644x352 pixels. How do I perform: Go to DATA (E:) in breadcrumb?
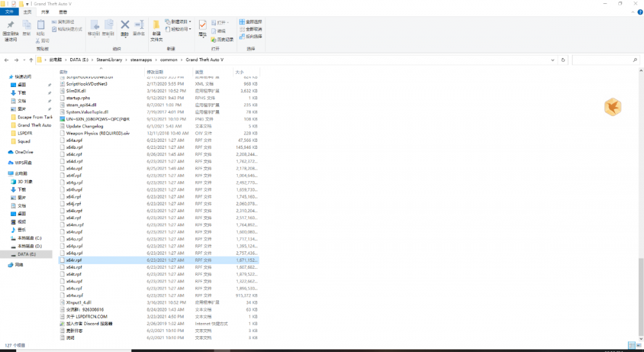point(79,60)
